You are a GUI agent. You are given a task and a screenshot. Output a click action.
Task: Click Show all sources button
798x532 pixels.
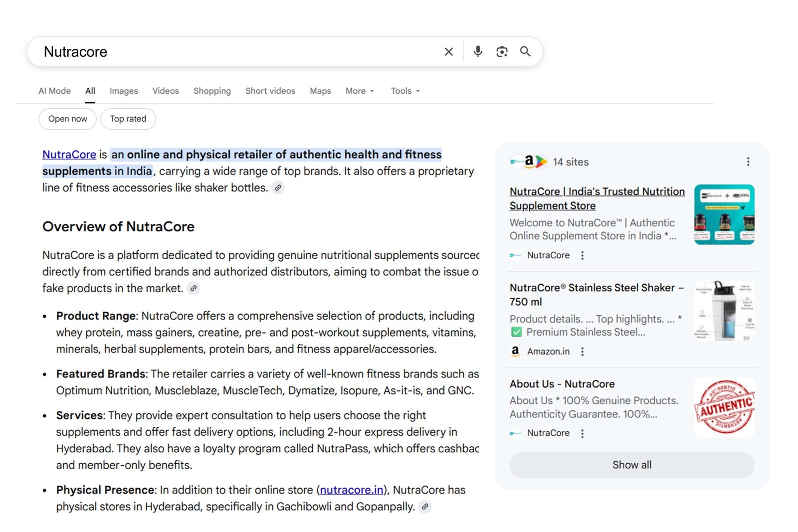tap(631, 465)
